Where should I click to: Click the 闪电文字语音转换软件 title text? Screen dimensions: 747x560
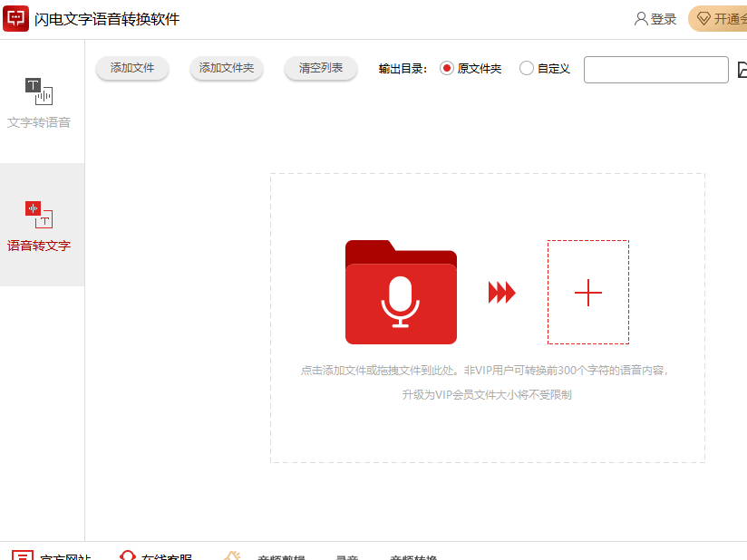point(107,19)
